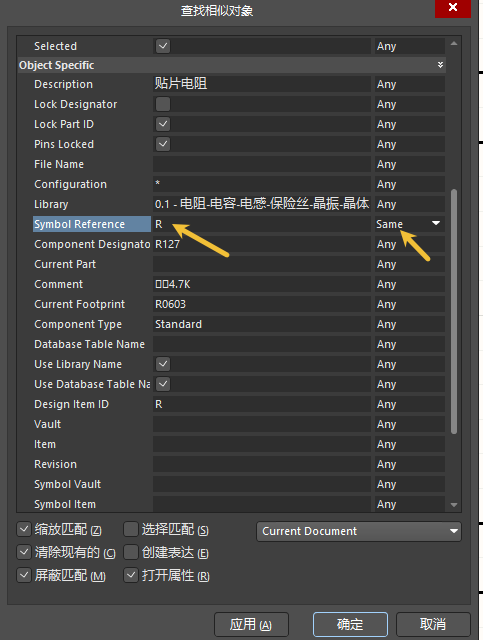Toggle the Use Library Name checkbox
483x640 pixels.
[163, 364]
